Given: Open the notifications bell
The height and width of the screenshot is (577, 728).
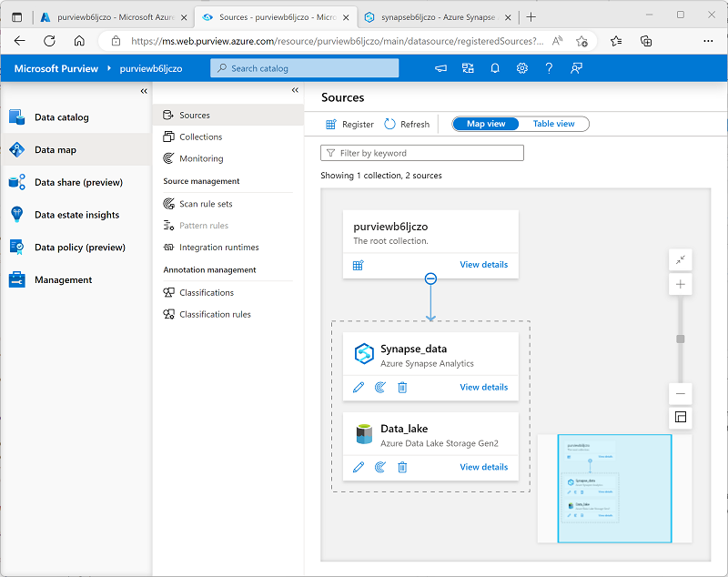Looking at the screenshot, I should click(x=495, y=68).
